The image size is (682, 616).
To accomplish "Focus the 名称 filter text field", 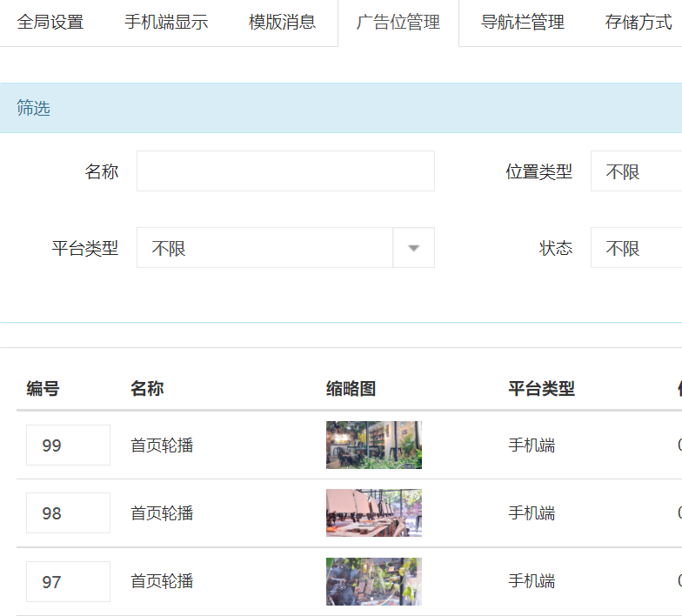I will click(x=285, y=171).
